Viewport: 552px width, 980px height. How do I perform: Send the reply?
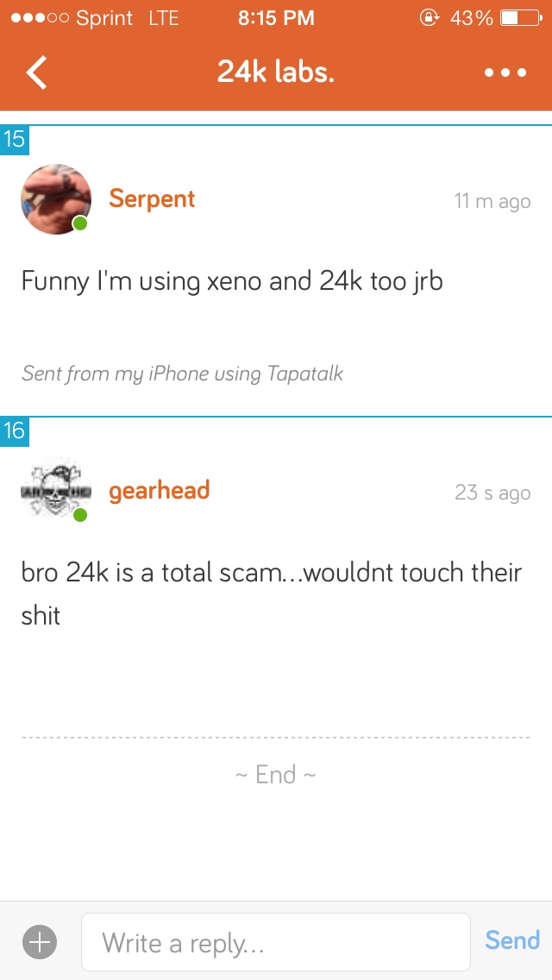click(512, 940)
